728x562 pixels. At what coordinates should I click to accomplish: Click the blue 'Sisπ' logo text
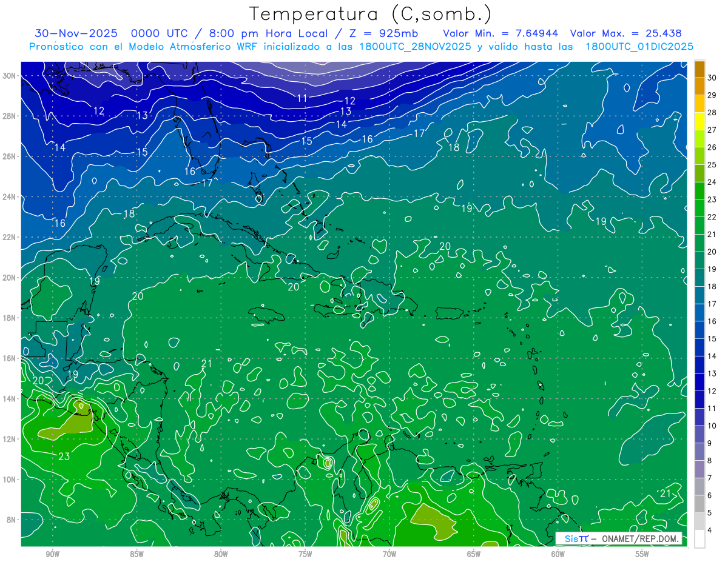pos(576,538)
